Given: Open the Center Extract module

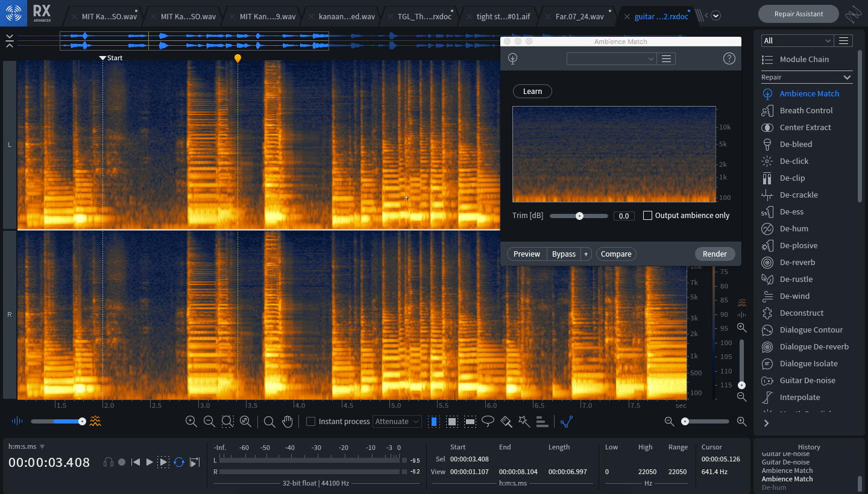Looking at the screenshot, I should tap(805, 127).
